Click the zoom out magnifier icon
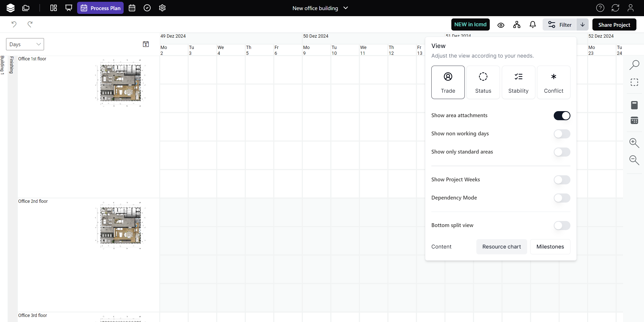Screen dimensions: 644x322 pos(634,160)
